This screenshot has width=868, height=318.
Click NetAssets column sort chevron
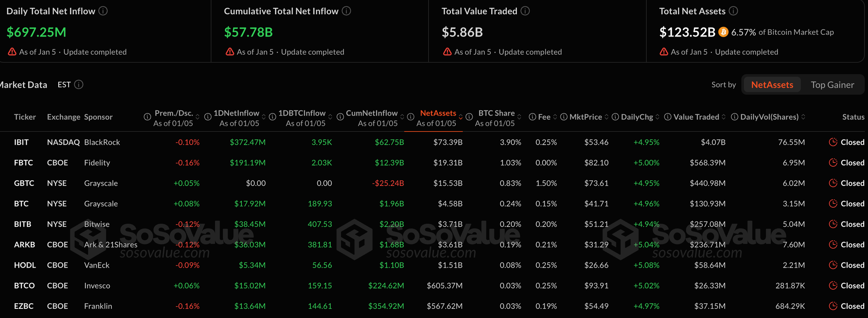tap(461, 116)
